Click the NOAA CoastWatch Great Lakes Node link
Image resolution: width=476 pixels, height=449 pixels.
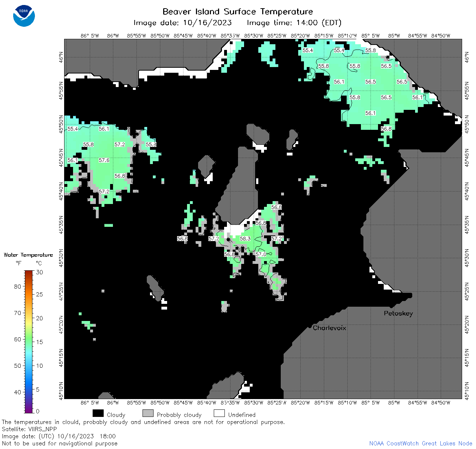pos(420,443)
